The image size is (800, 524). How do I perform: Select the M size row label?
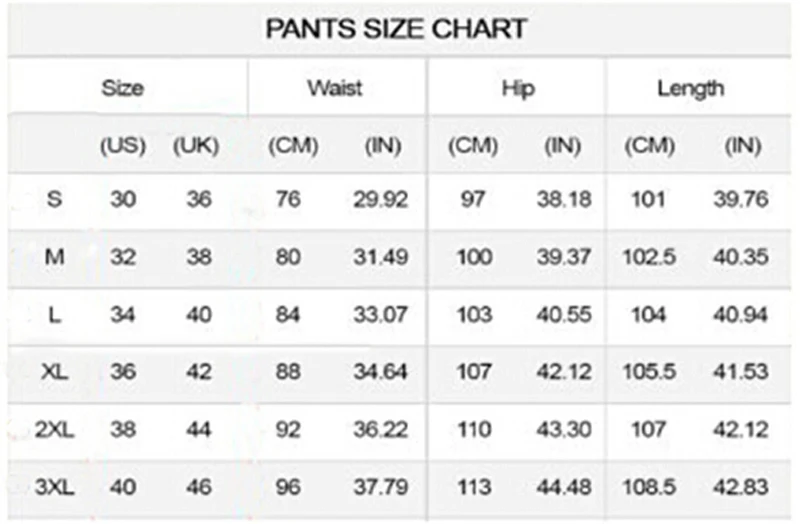point(55,257)
